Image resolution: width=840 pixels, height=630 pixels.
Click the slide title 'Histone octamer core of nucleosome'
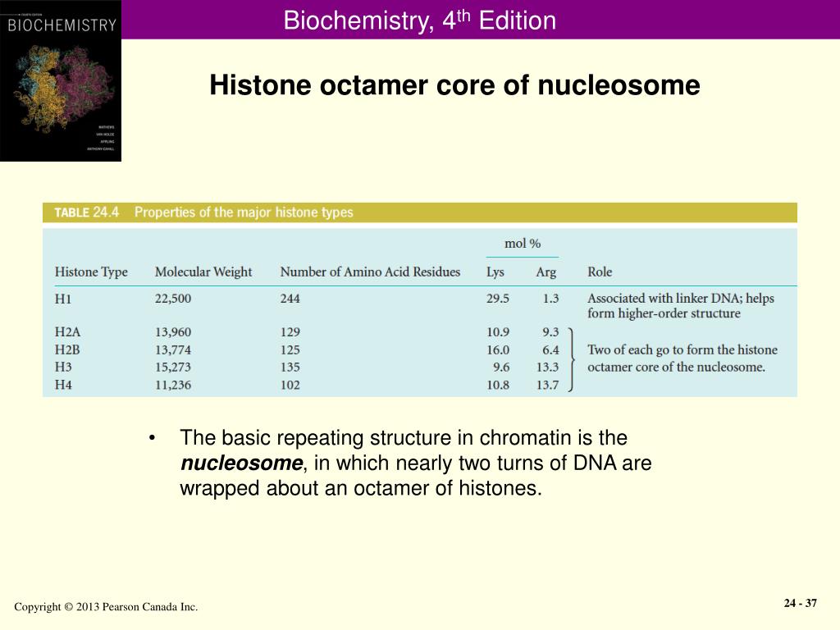[x=454, y=85]
